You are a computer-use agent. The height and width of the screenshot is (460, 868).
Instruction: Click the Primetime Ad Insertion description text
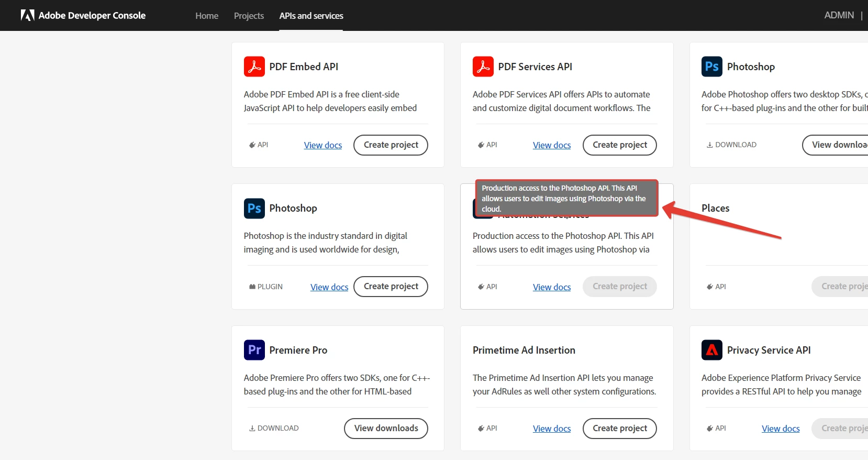click(x=564, y=385)
